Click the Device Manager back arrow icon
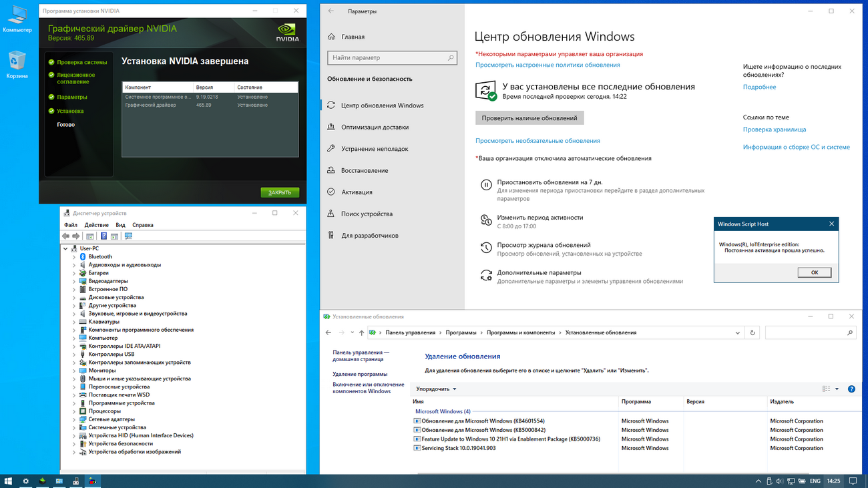The image size is (868, 488). pyautogui.click(x=65, y=236)
